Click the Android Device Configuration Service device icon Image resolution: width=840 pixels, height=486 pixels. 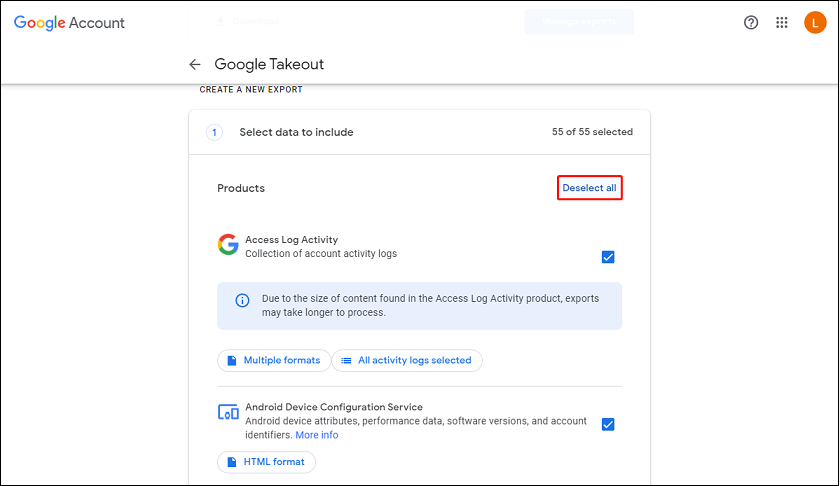click(x=228, y=412)
